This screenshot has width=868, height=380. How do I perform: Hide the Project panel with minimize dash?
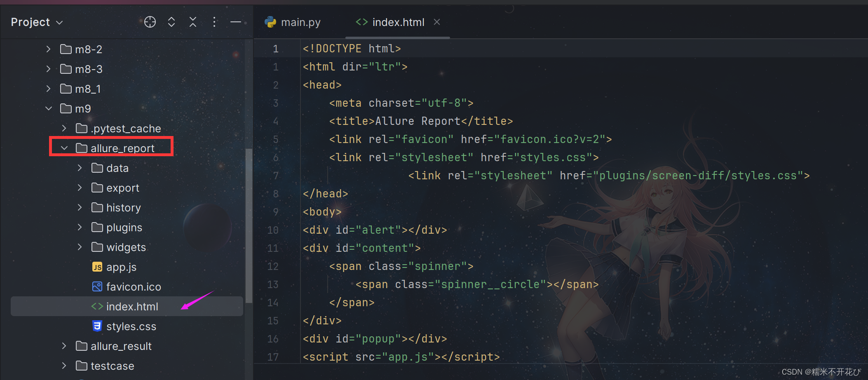click(x=236, y=22)
